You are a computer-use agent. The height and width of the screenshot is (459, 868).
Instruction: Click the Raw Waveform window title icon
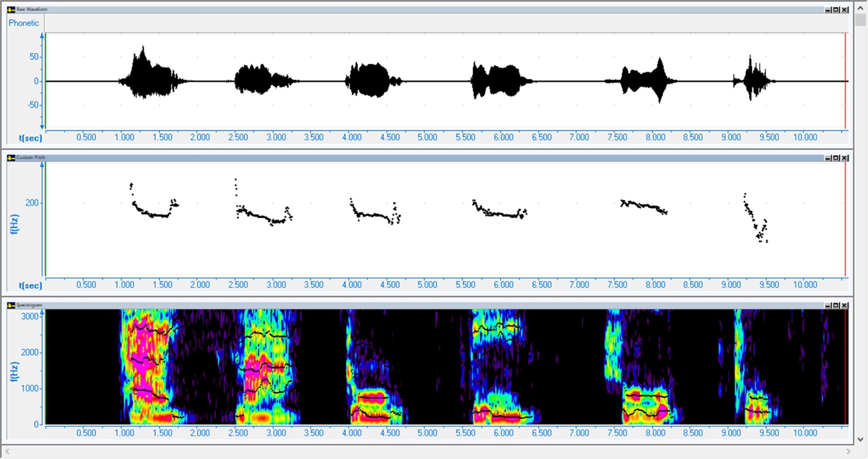(x=11, y=9)
